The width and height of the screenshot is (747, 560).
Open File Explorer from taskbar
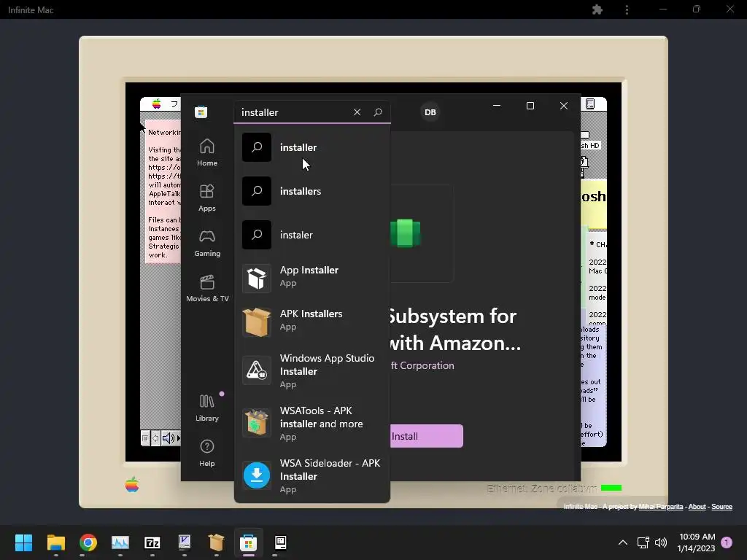pos(55,542)
